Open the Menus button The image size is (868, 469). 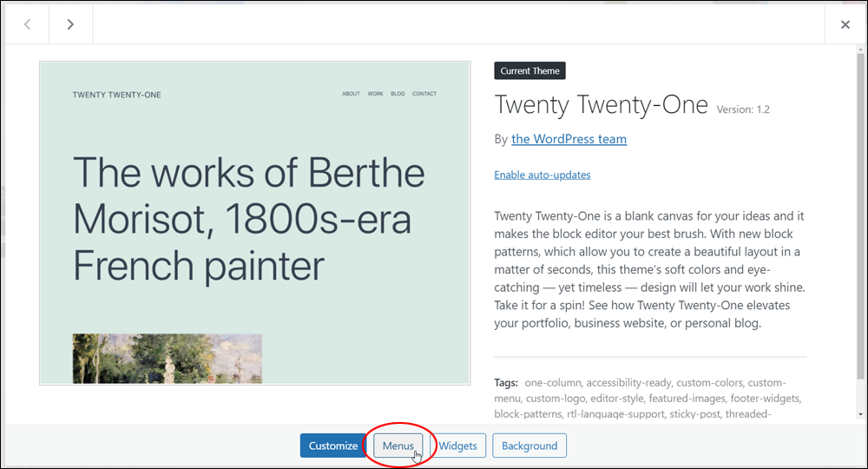pos(398,446)
